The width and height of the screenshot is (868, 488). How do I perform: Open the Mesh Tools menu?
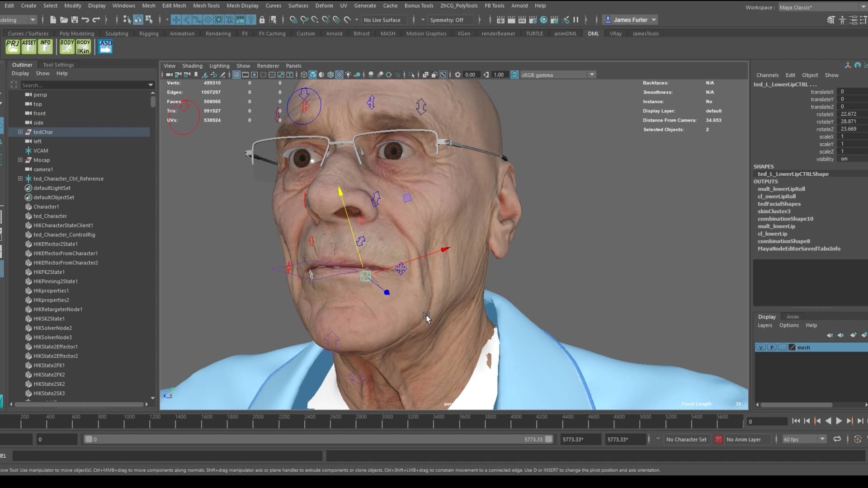[206, 6]
